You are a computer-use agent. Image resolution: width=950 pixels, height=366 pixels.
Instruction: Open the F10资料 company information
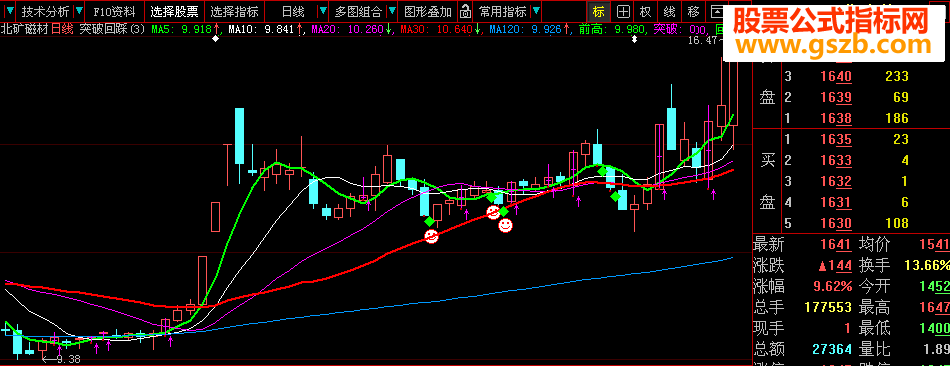point(115,11)
